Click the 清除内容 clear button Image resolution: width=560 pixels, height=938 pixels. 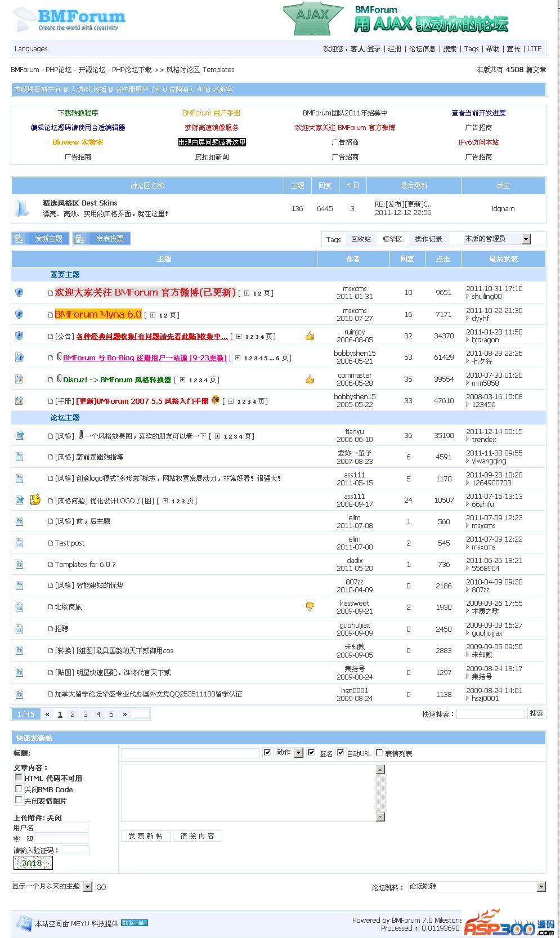coord(197,836)
